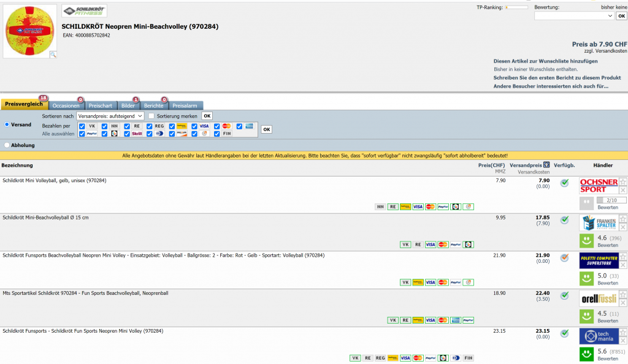628x364 pixels.
Task: Click the shipping cost info icon in header
Action: [546, 165]
